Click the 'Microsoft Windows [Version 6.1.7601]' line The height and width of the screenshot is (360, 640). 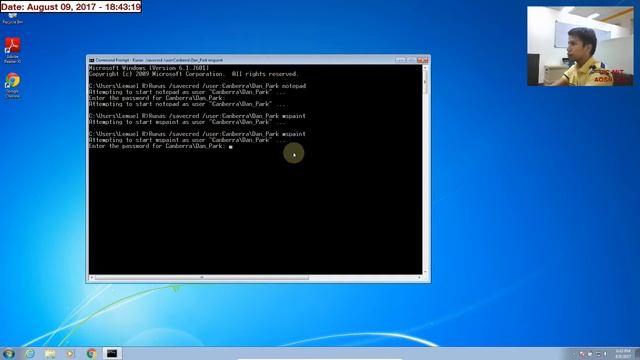click(x=149, y=68)
